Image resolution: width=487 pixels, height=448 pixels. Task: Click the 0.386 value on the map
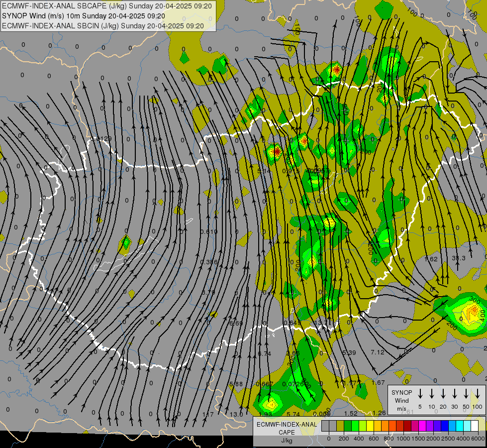point(209,262)
